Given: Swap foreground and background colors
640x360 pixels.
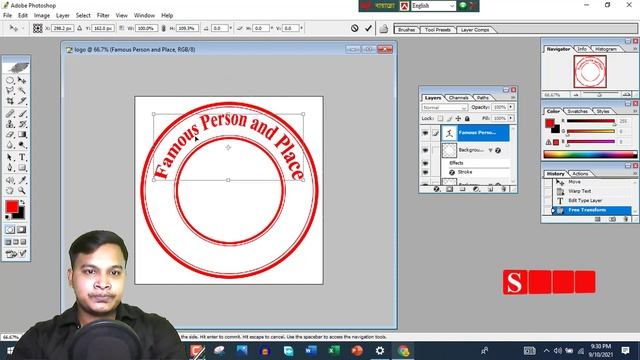Looking at the screenshot, I should [x=22, y=202].
